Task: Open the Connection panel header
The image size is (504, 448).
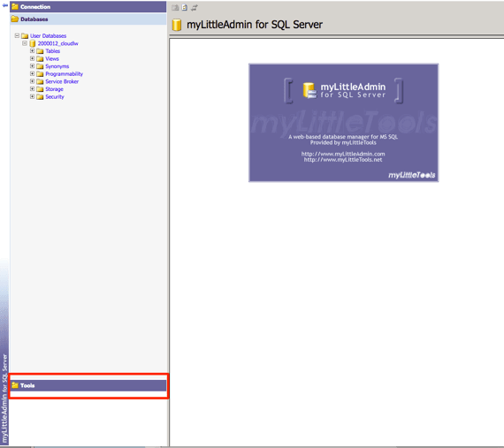Action: point(88,7)
